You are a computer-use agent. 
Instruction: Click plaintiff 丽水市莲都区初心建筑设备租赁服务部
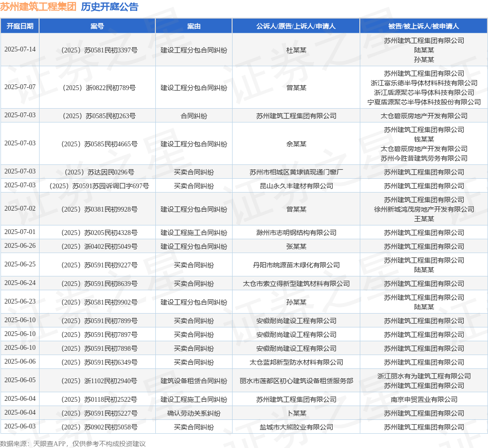click(296, 381)
